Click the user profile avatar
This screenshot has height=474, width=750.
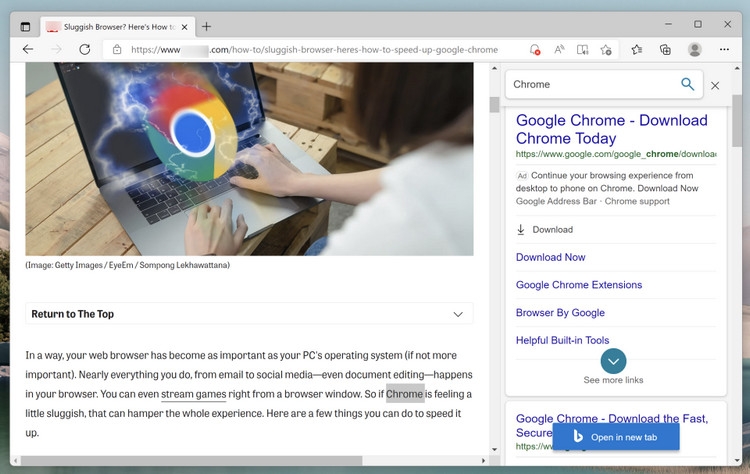(x=695, y=49)
